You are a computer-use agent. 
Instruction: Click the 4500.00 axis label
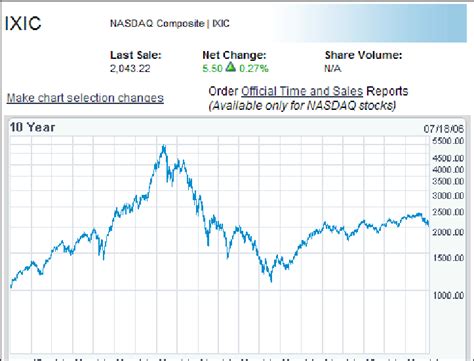pos(448,158)
